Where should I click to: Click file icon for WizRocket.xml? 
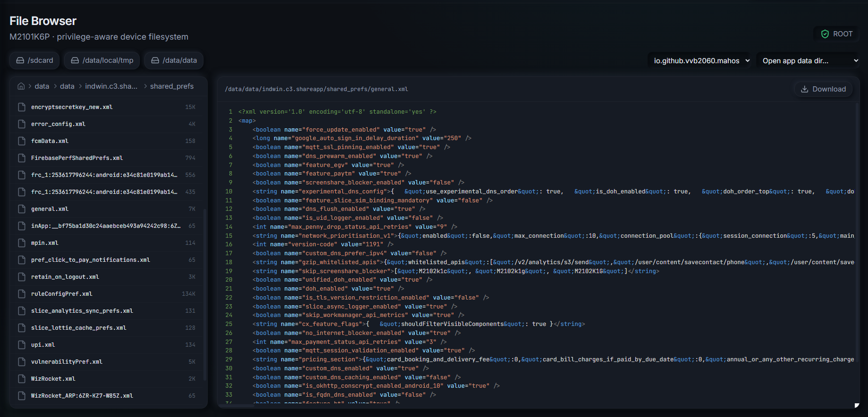pyautogui.click(x=22, y=379)
